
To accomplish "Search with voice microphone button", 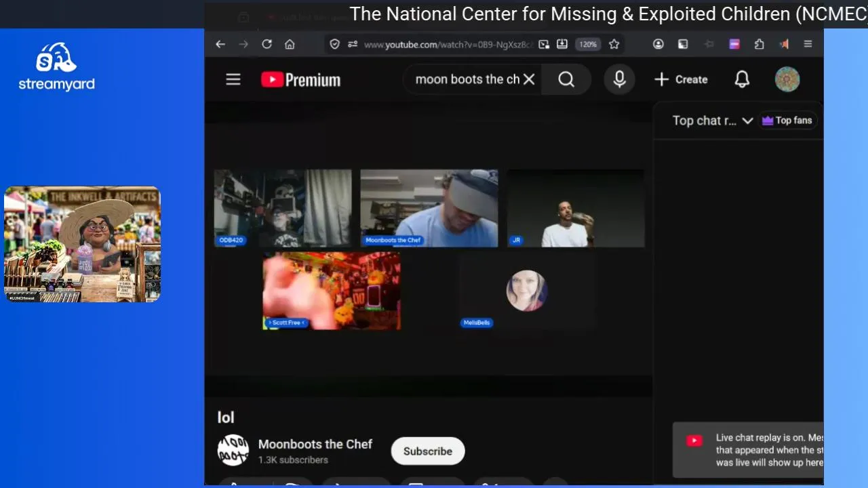I will pos(619,79).
